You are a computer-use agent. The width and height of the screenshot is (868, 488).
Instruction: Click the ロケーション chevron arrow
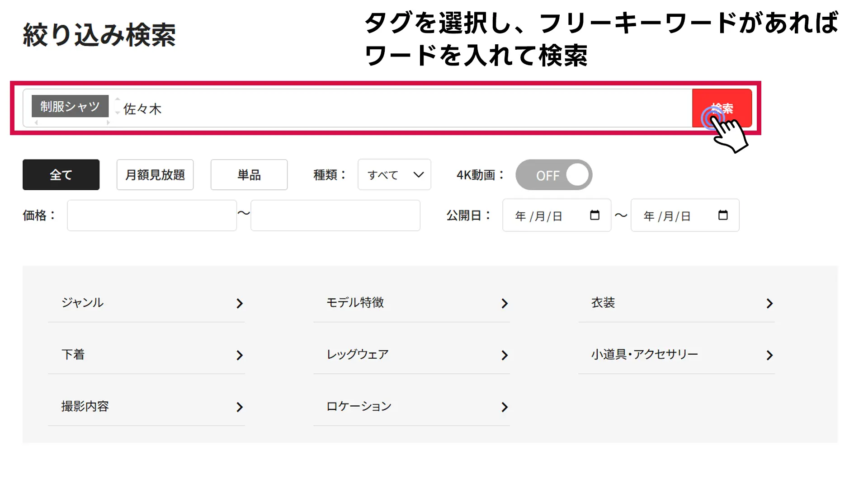[505, 407]
